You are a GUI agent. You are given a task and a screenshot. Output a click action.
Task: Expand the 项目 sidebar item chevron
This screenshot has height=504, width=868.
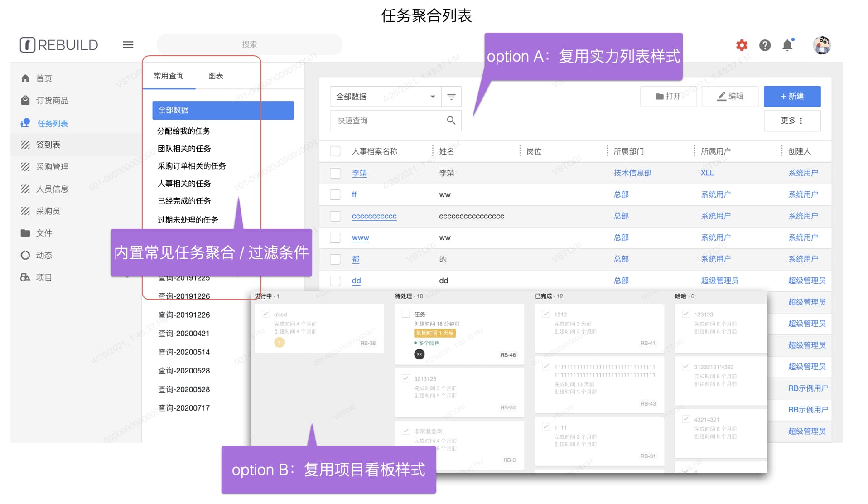click(x=128, y=277)
